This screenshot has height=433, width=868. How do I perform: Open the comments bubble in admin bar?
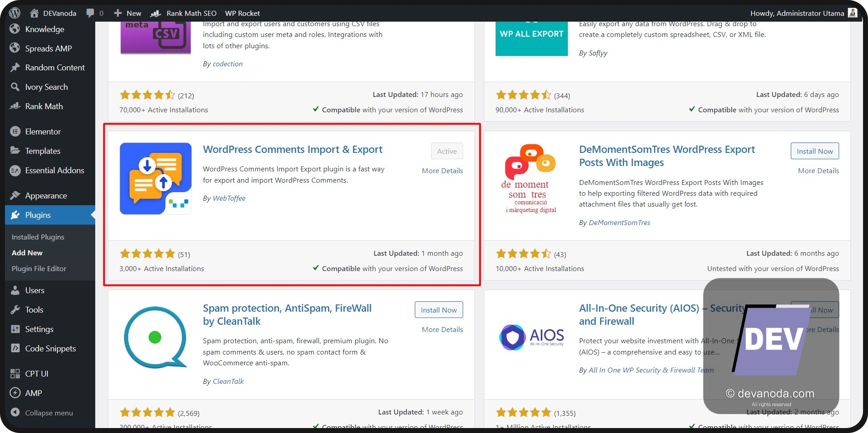point(95,13)
